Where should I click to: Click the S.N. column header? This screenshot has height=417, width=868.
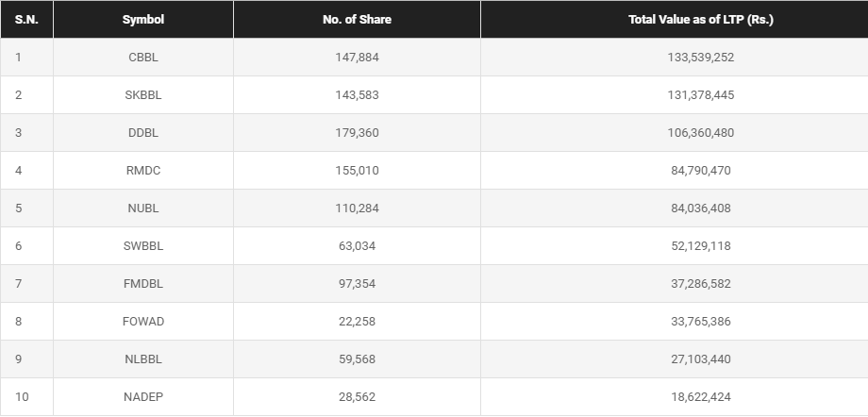pyautogui.click(x=26, y=20)
